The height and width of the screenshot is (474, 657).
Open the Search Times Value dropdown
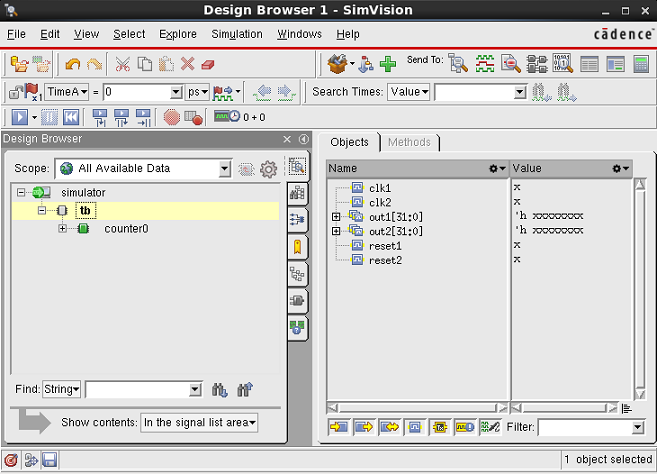click(x=409, y=92)
